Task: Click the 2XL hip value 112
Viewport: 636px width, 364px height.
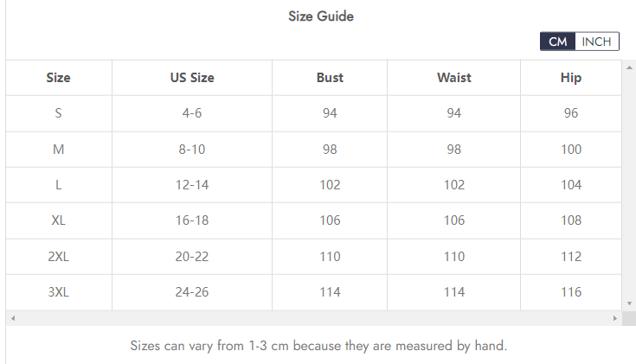Action: click(571, 257)
